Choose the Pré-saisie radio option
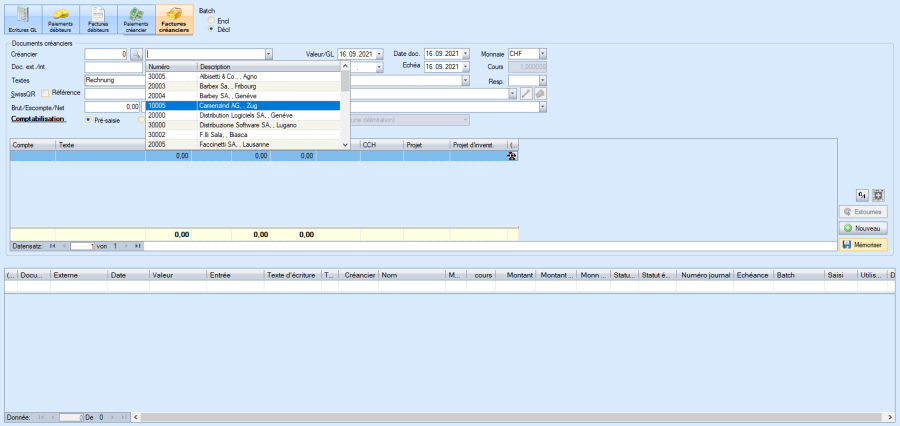 pos(86,119)
